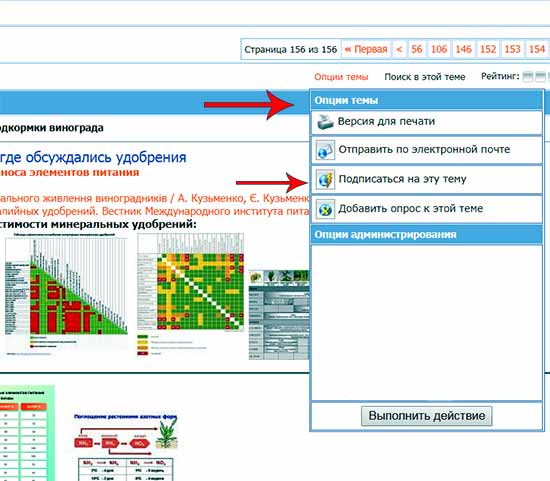Click the add poll globe icon
The height and width of the screenshot is (481, 550).
[x=325, y=209]
